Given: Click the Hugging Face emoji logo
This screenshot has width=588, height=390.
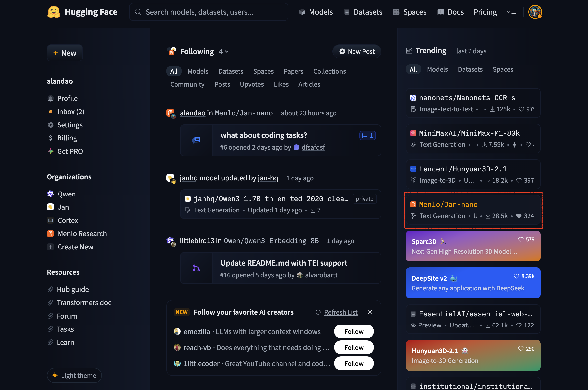Looking at the screenshot, I should [x=54, y=12].
